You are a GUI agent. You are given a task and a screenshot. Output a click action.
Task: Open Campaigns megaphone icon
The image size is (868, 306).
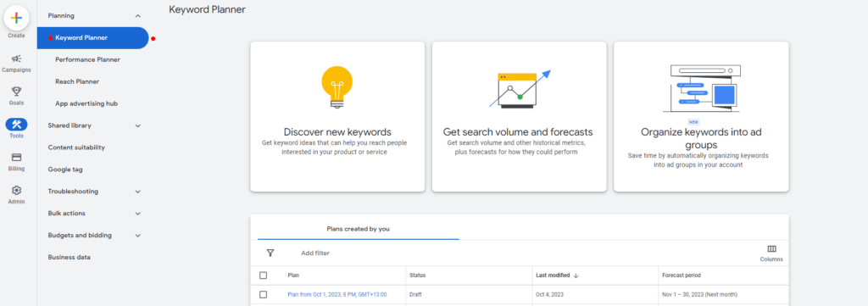(17, 58)
